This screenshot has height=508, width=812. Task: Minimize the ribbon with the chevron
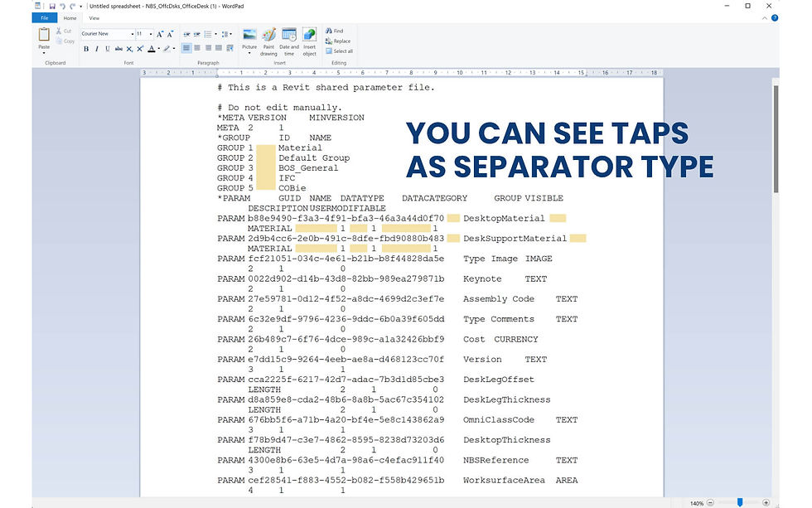[x=764, y=18]
